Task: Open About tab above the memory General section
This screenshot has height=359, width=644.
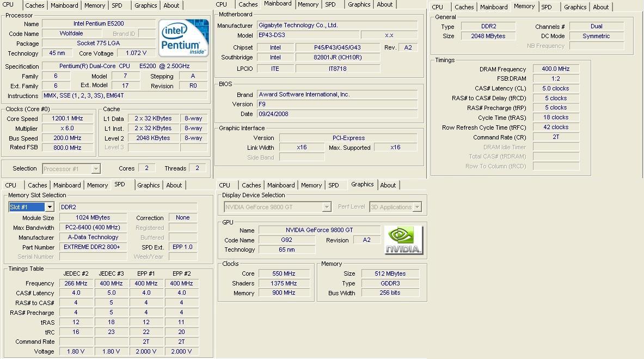Action: click(x=600, y=7)
